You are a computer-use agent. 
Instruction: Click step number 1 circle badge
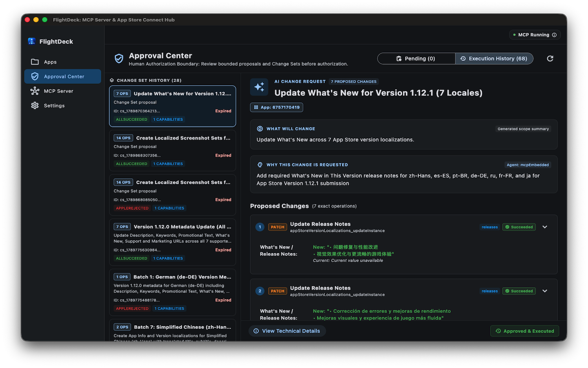point(260,227)
